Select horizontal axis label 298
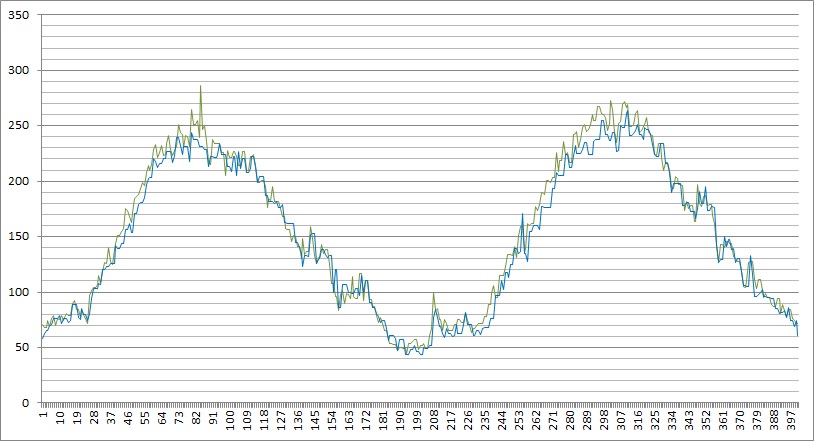Viewport: 814px width, 441px height. point(604,421)
